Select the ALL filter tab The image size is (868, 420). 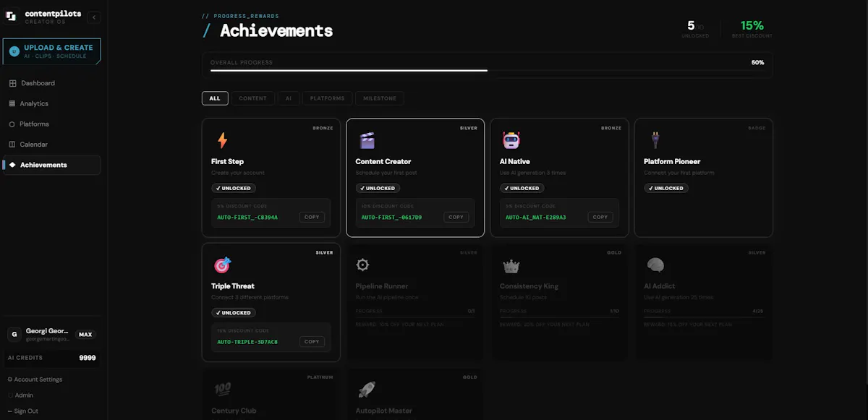[215, 98]
